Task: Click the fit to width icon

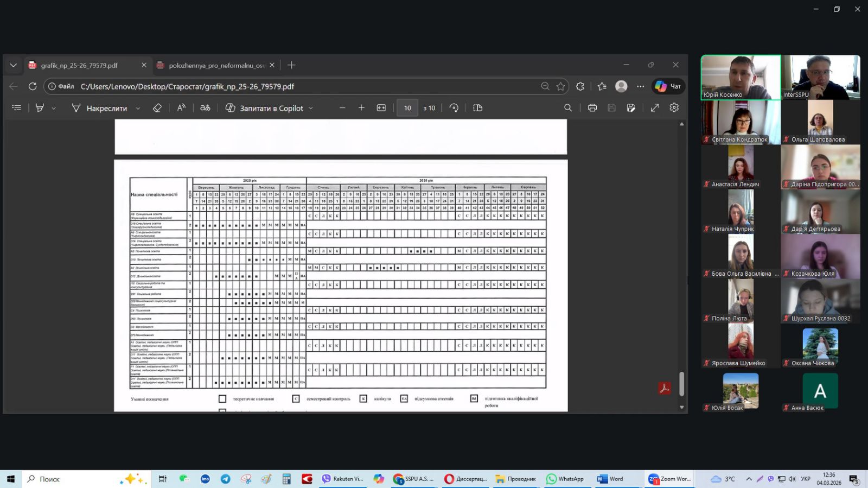Action: coord(381,108)
